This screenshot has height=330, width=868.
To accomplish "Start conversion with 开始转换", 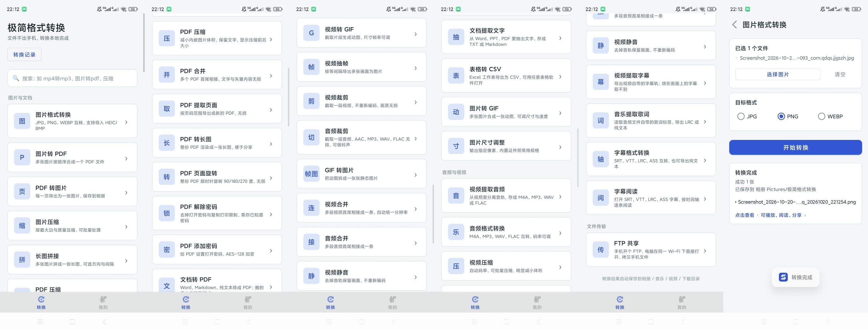I will point(796,148).
